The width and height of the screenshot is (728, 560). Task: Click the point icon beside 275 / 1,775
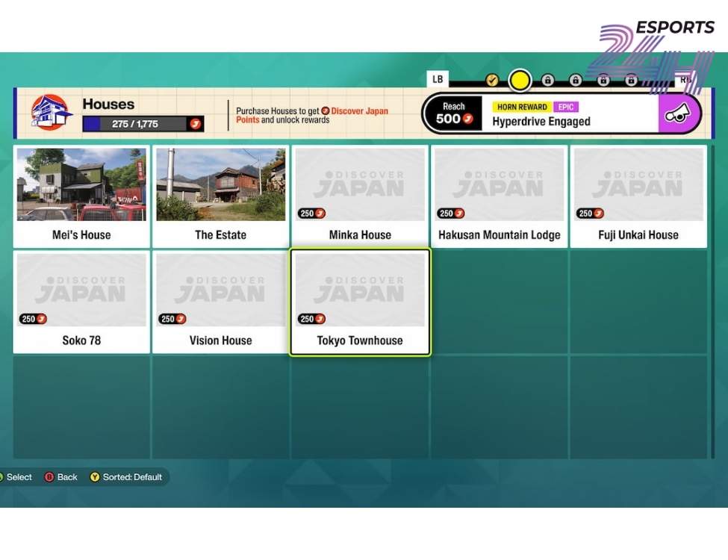pos(196,124)
